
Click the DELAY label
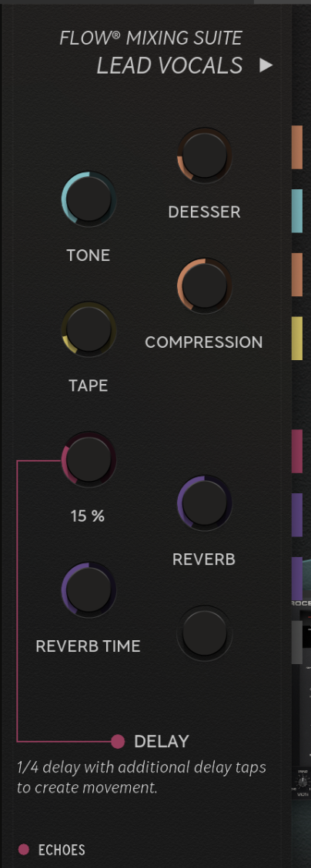(162, 741)
